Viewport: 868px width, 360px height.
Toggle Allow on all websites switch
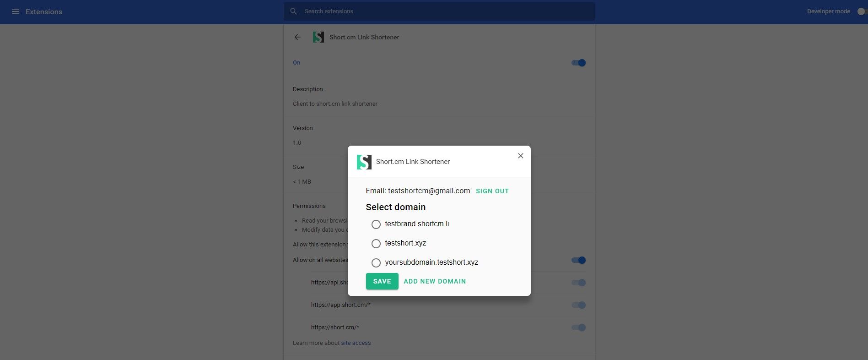coord(579,260)
